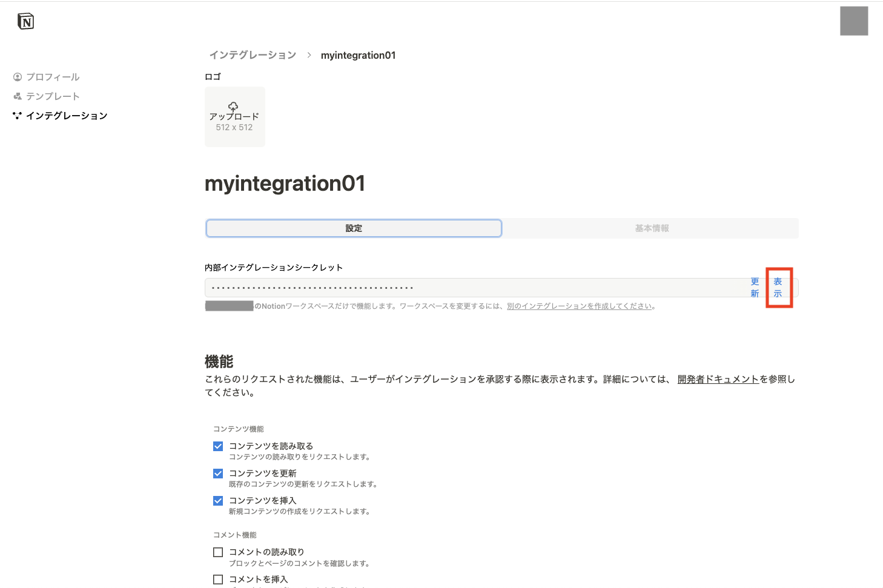This screenshot has width=883, height=588.
Task: Open the 開発者ドキュメント link
Action: 717,379
